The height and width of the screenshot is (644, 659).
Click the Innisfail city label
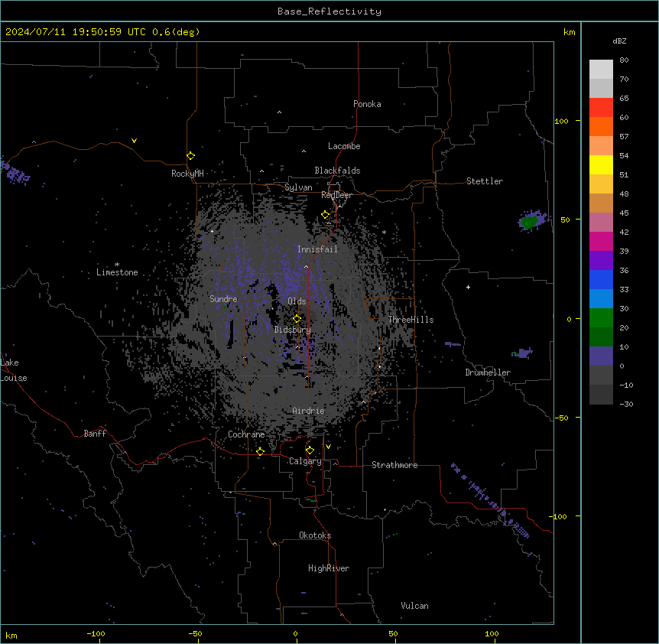pos(317,249)
